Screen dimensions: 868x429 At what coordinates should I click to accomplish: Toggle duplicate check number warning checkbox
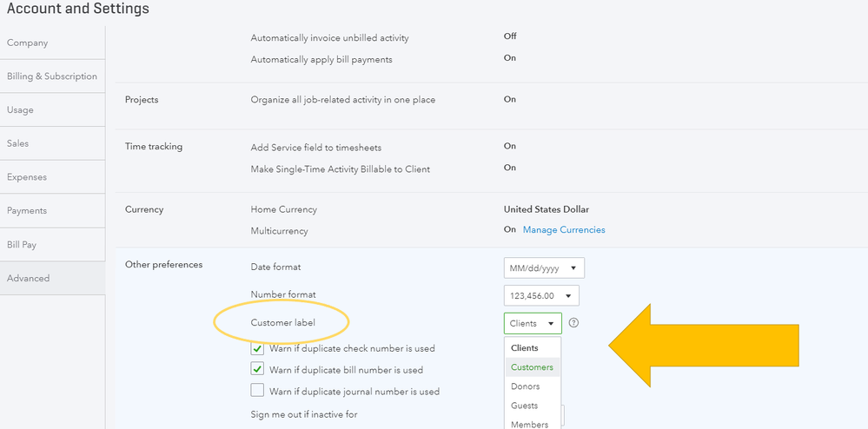[258, 348]
